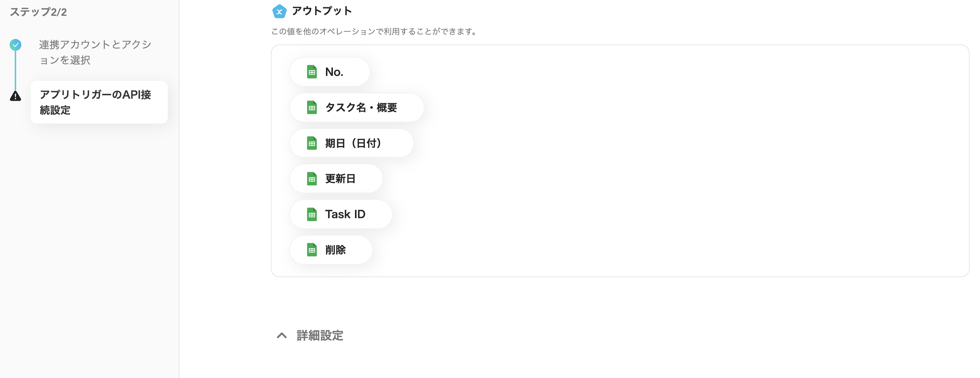Screen dimensions: 980x378
Task: Click the blue アウトプット pentagon icon
Action: point(280,11)
